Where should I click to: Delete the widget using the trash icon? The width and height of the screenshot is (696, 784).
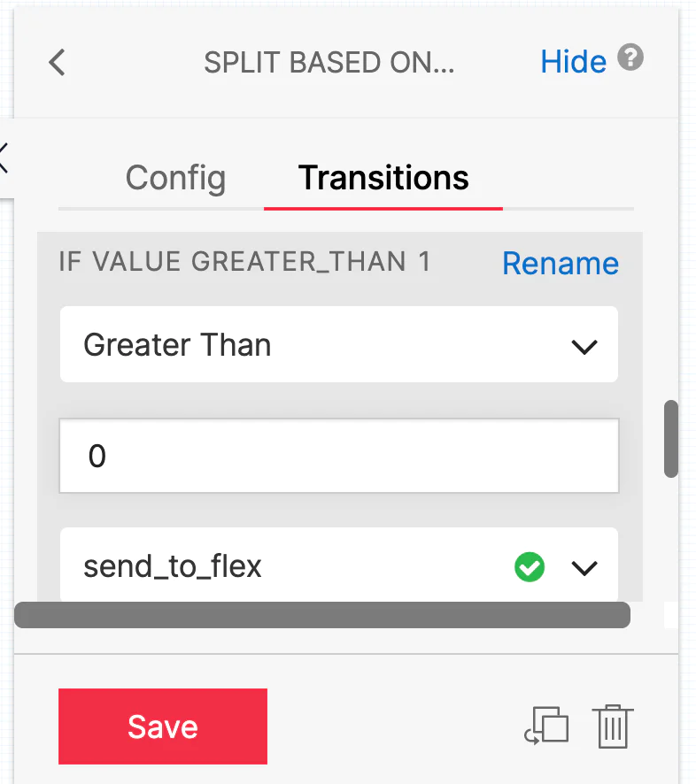click(612, 726)
